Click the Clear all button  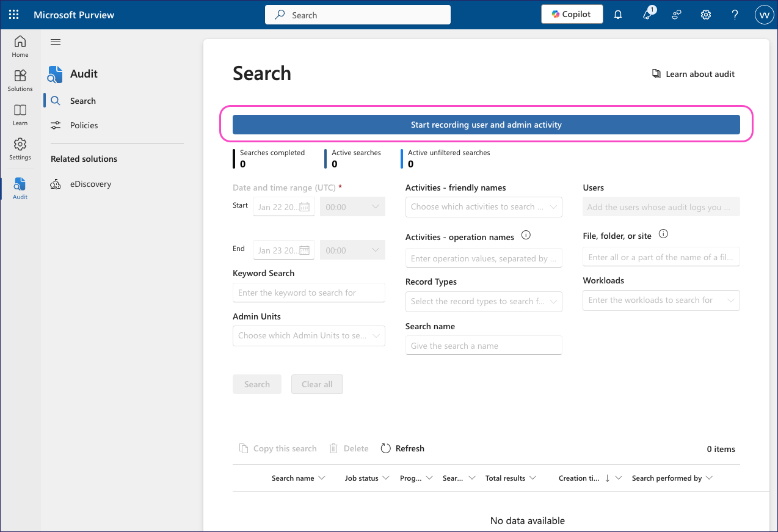317,384
